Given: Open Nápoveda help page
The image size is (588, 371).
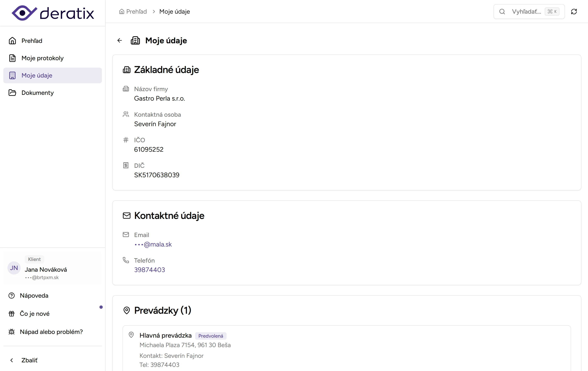Looking at the screenshot, I should click(x=34, y=296).
